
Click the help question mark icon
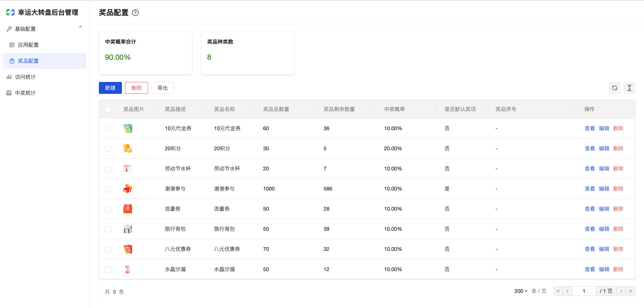tap(135, 13)
